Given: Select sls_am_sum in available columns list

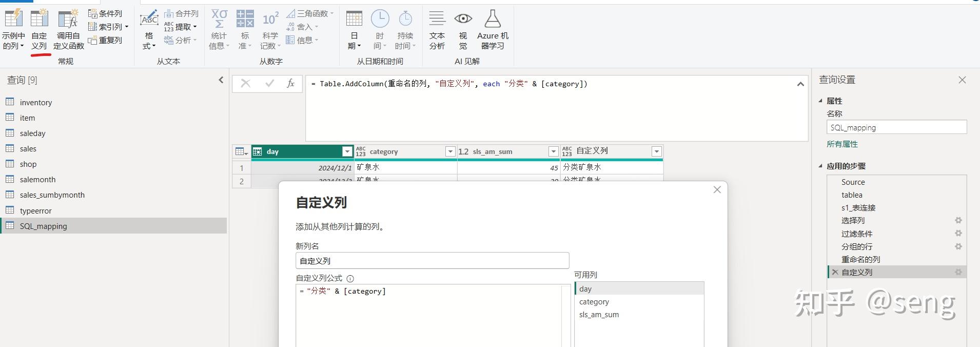Looking at the screenshot, I should [x=639, y=315].
